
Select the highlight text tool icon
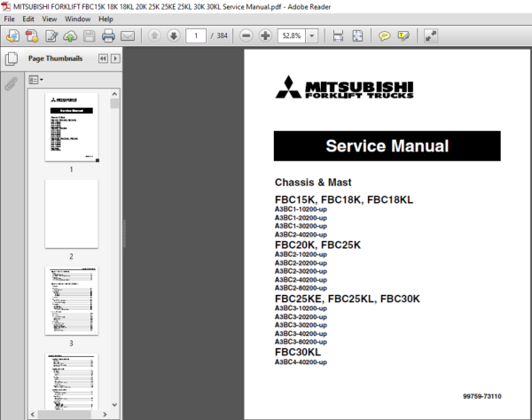click(x=403, y=36)
